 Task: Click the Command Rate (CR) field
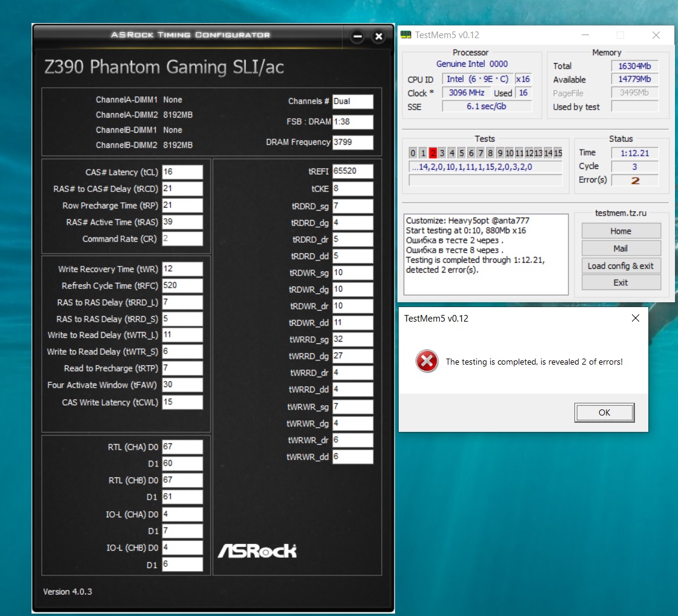tap(182, 238)
